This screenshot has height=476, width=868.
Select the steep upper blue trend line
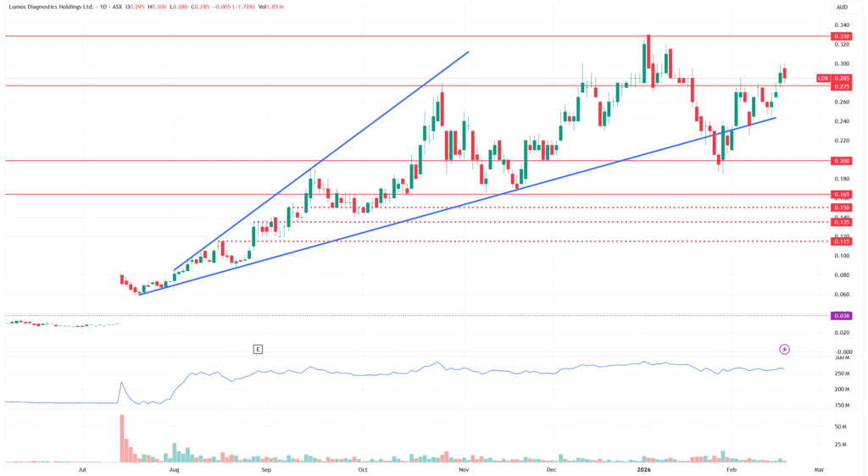point(321,162)
